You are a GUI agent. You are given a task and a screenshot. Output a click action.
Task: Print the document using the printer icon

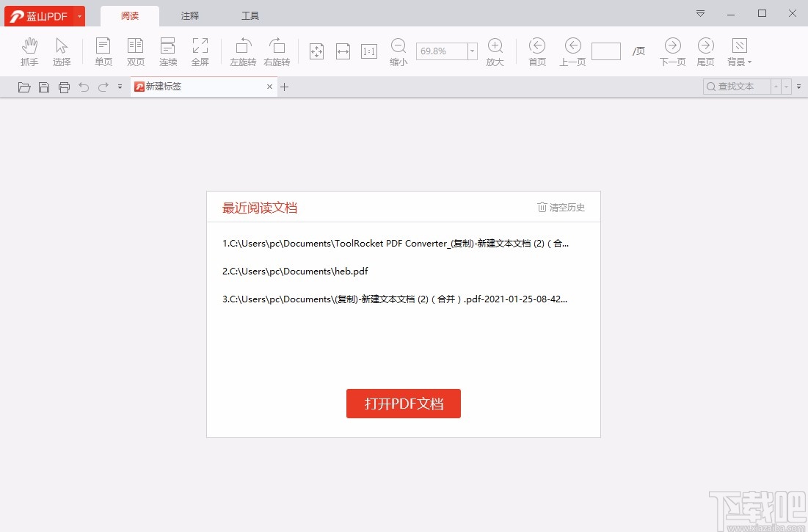pyautogui.click(x=64, y=86)
